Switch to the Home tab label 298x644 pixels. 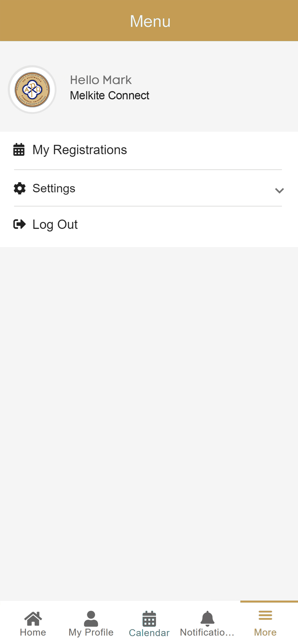click(x=33, y=632)
